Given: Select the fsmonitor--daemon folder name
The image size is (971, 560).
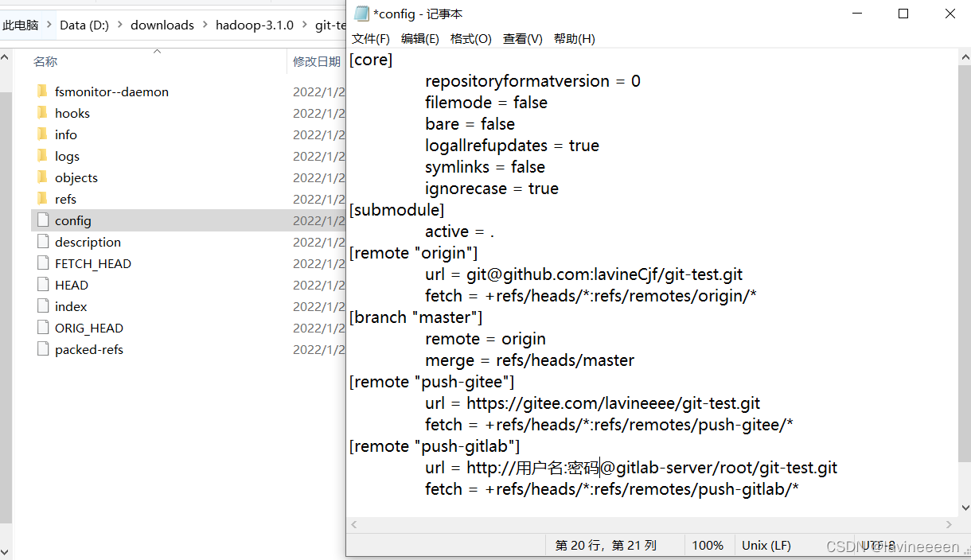Looking at the screenshot, I should point(111,91).
